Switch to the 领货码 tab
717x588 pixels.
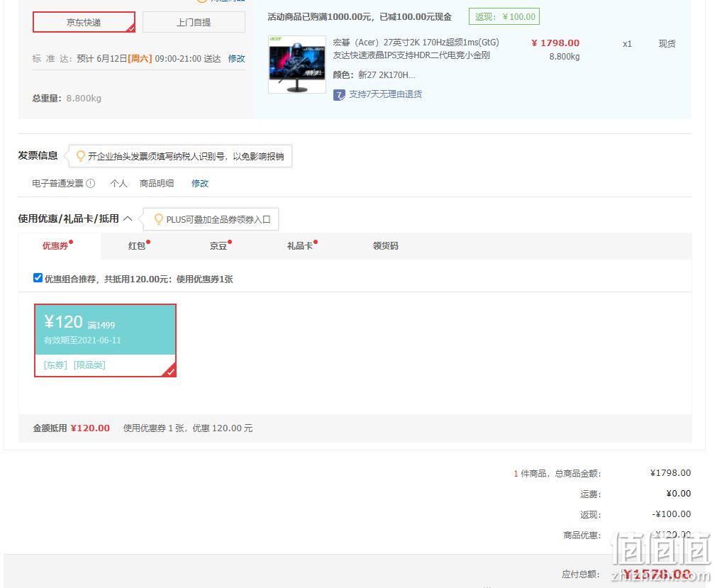click(x=386, y=246)
